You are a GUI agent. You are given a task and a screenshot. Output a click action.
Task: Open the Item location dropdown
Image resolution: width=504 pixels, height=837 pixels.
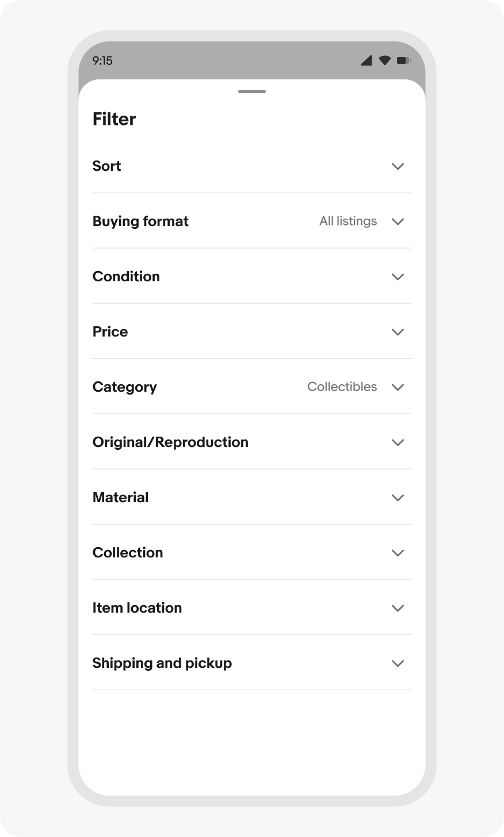[398, 608]
